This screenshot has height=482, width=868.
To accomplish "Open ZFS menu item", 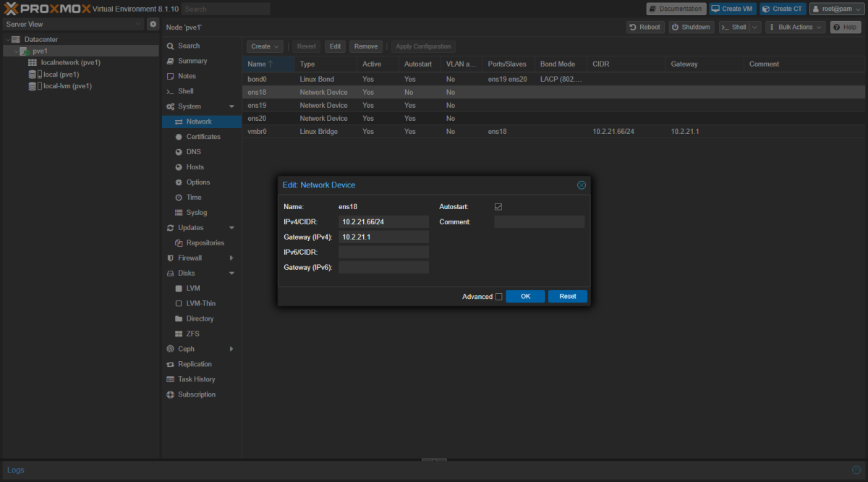I will click(201, 334).
